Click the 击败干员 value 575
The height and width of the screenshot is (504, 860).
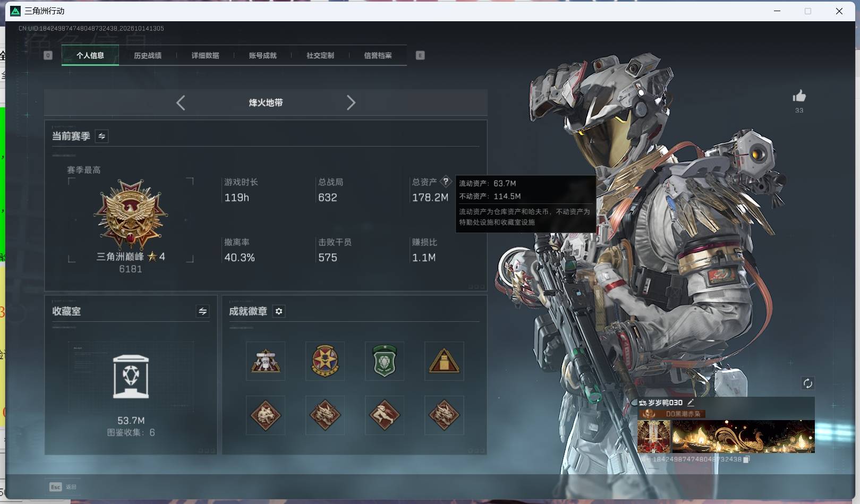tap(327, 258)
